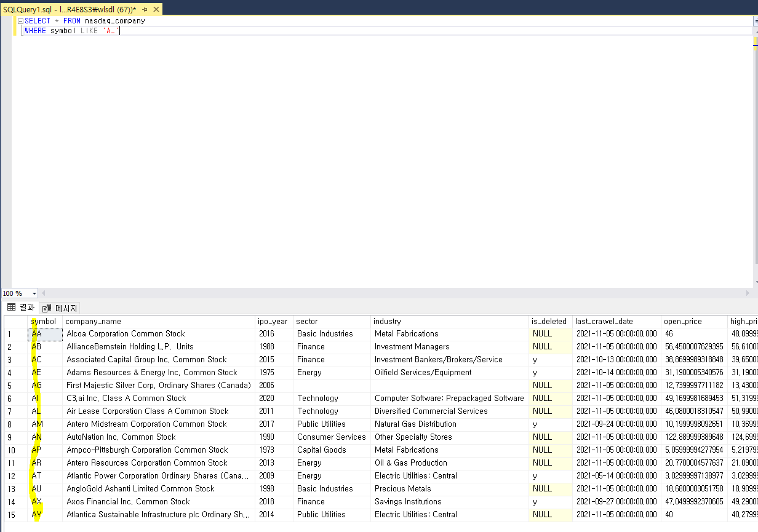Select the Oilfield Services/Equipment industry cell
This screenshot has width=758, height=532.
coord(450,373)
